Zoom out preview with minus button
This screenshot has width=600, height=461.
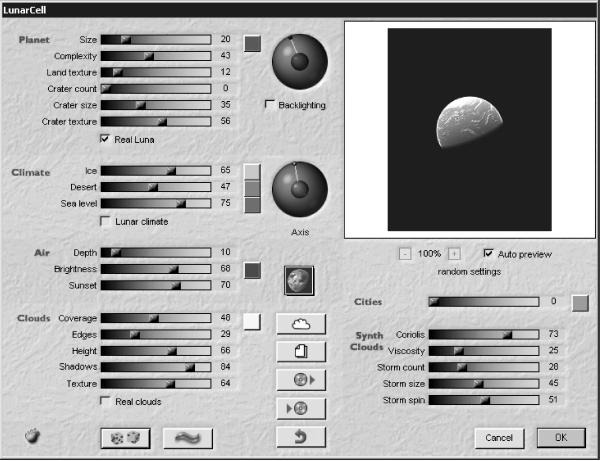click(405, 254)
